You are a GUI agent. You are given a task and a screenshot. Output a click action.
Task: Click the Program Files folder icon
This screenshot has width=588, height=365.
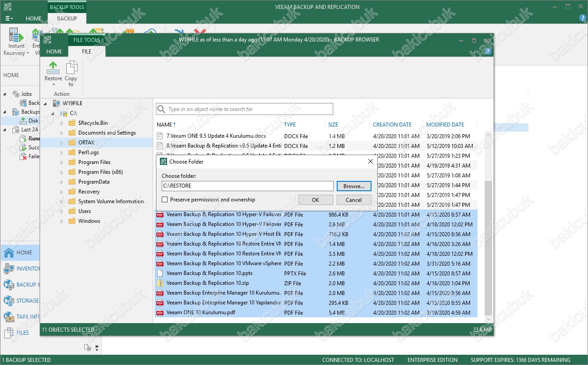(72, 162)
